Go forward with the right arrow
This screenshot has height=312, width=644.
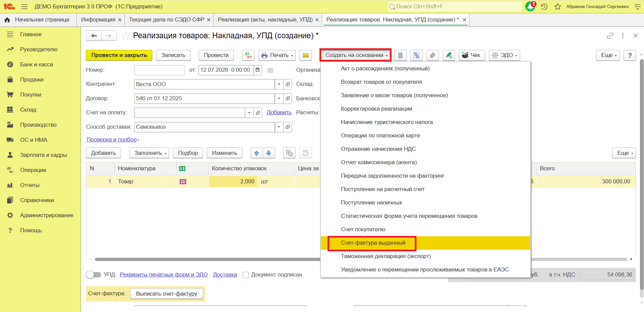[x=109, y=36]
